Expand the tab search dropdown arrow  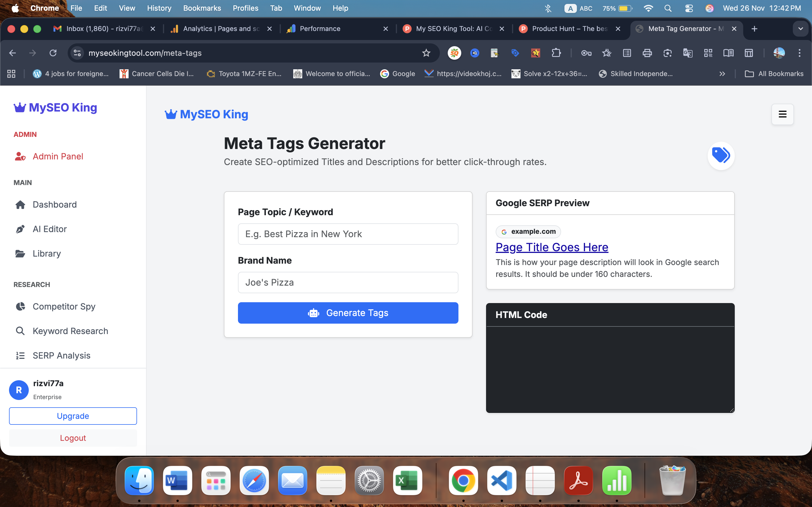[801, 29]
